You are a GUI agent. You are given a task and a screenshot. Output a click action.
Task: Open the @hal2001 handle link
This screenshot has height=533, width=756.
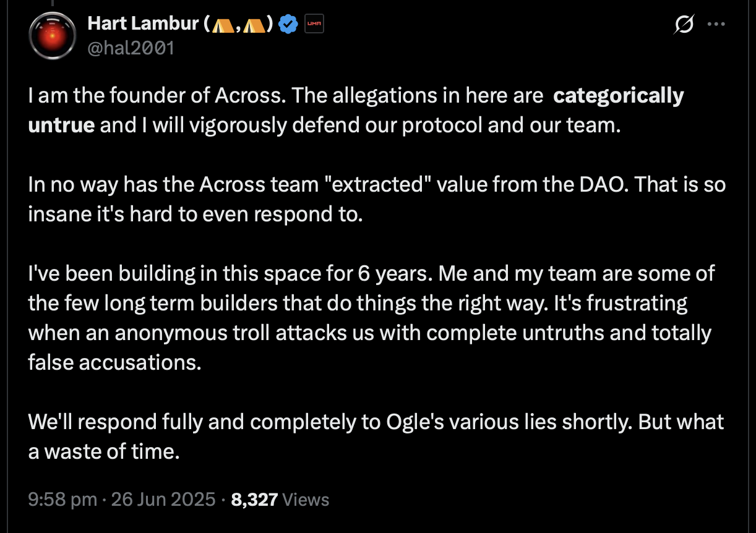click(x=131, y=48)
